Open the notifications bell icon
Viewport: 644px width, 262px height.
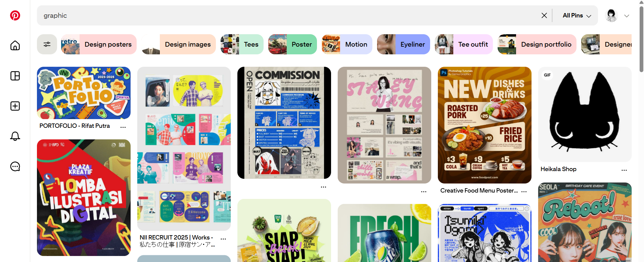point(15,136)
